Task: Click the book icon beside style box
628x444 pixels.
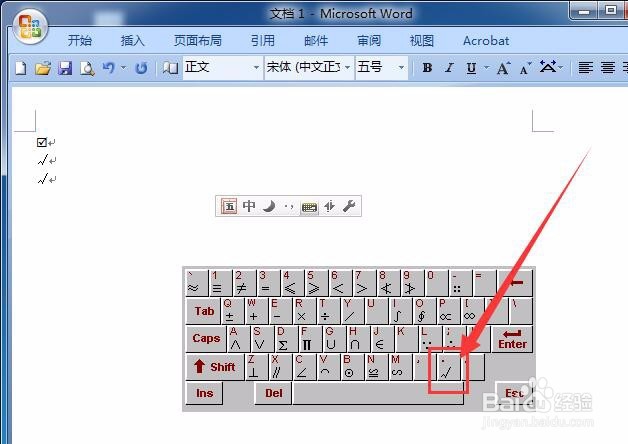Action: [x=170, y=68]
